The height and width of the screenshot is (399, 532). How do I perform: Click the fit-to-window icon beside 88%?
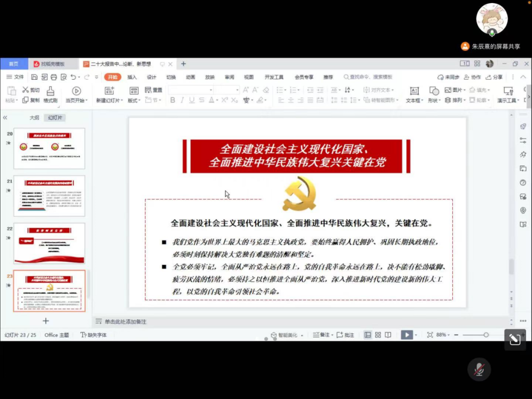(x=430, y=335)
